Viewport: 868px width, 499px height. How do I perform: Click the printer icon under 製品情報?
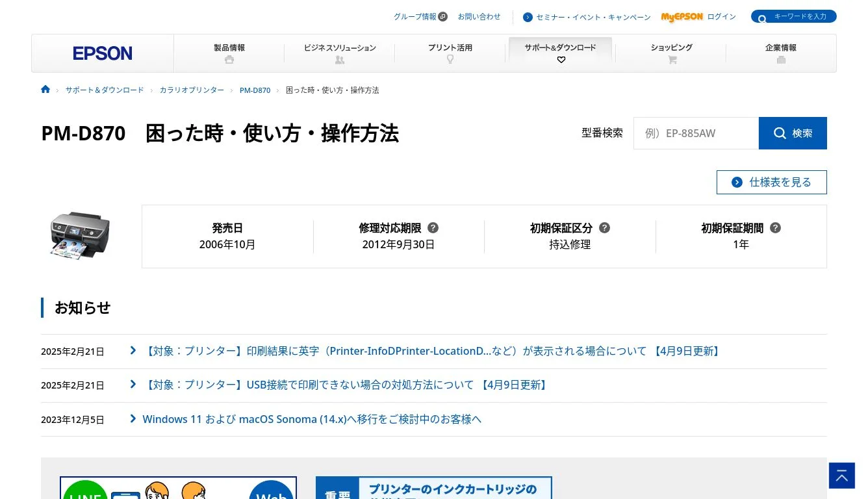[229, 60]
